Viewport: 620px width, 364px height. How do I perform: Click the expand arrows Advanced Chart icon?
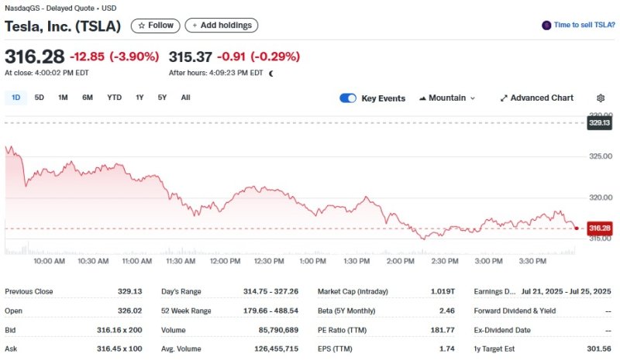(x=504, y=98)
